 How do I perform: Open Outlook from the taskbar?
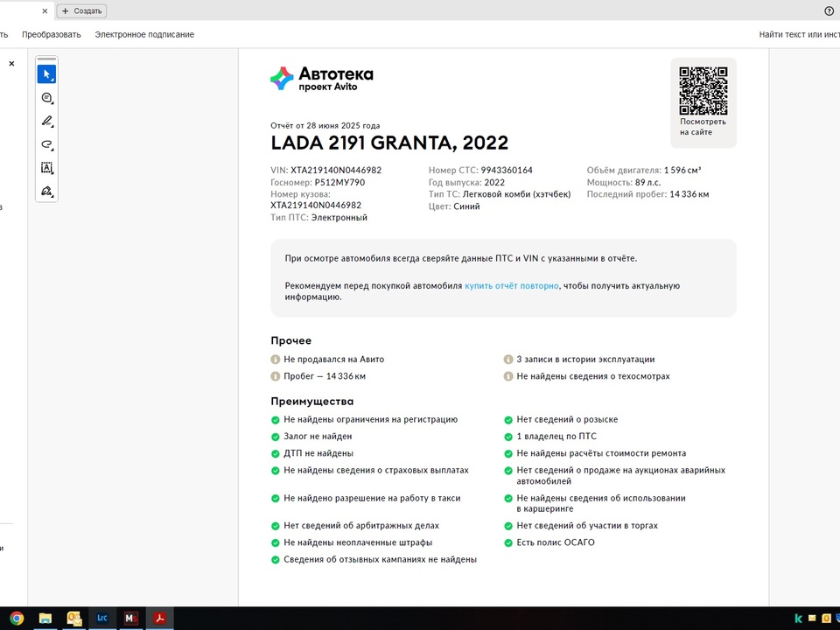[x=73, y=619]
